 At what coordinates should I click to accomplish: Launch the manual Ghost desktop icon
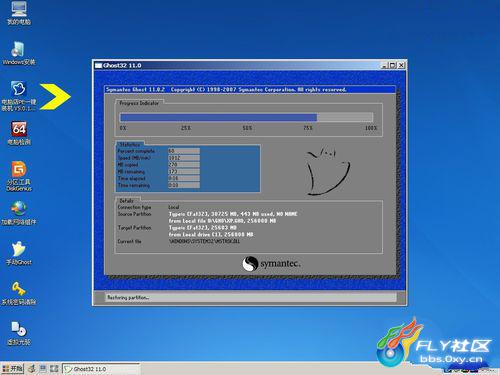(19, 253)
